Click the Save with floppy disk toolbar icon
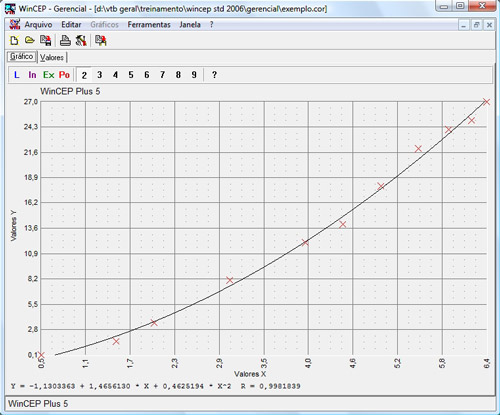Viewport: 500px width, 415px height. [45, 41]
